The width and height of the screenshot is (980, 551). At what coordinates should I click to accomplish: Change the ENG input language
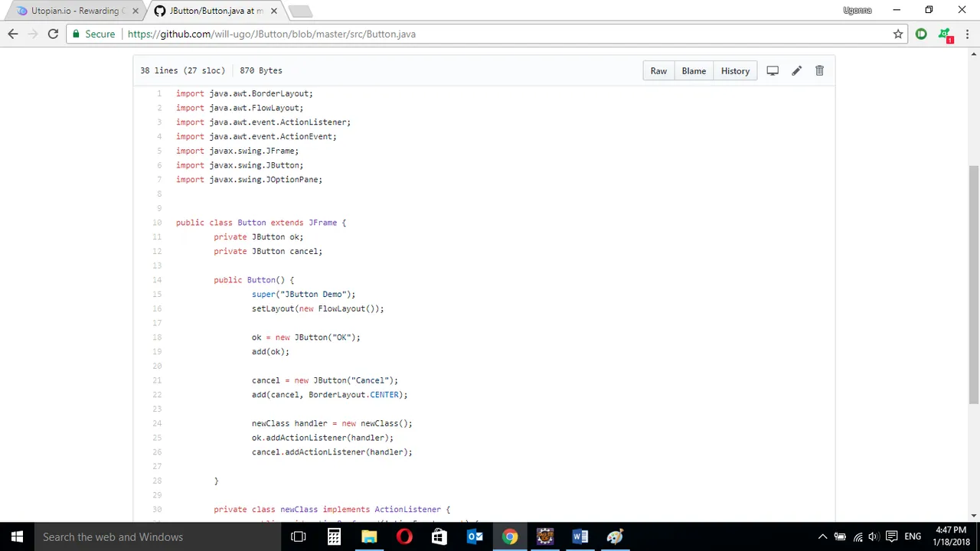coord(913,536)
